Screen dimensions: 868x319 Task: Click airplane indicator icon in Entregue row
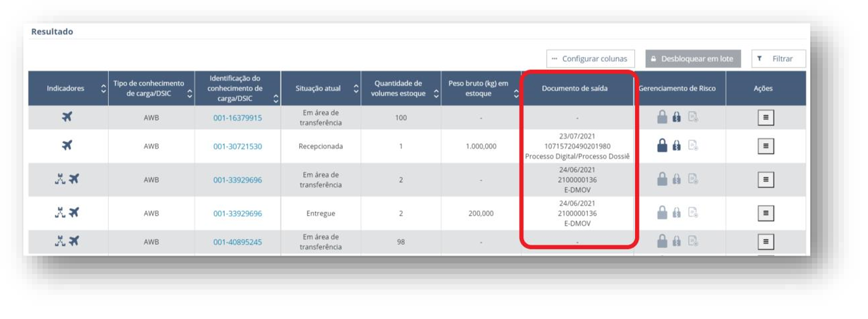pos(74,212)
